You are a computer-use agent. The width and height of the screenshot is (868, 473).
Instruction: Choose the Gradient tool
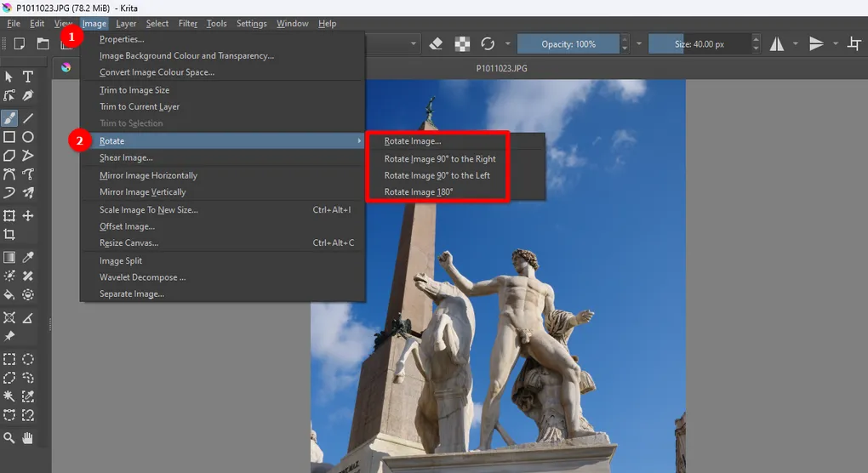point(9,257)
